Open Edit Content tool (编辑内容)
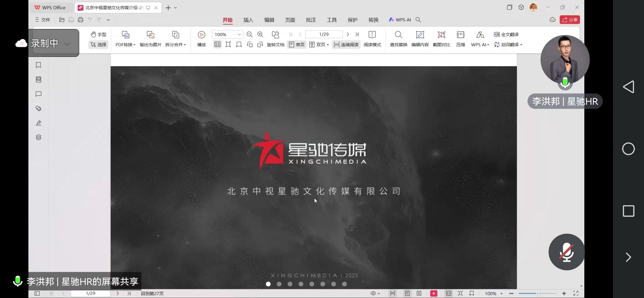Screen dimensions: 644x298 pos(420,39)
